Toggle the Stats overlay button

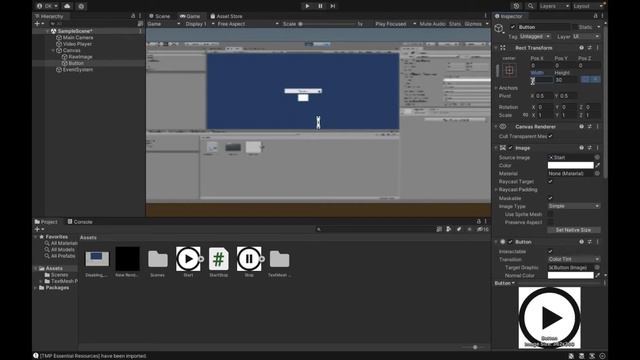pyautogui.click(x=455, y=24)
